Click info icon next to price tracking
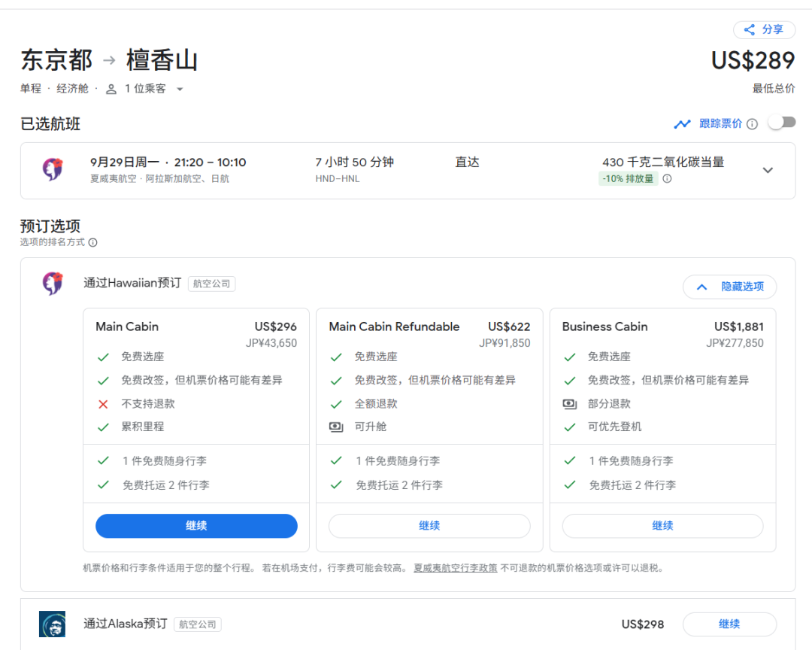The width and height of the screenshot is (812, 650). pyautogui.click(x=752, y=124)
